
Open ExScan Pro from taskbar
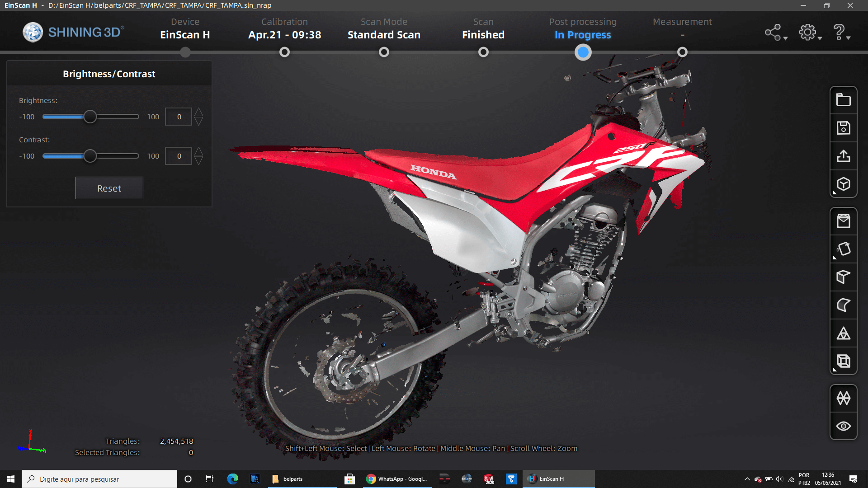point(467,479)
